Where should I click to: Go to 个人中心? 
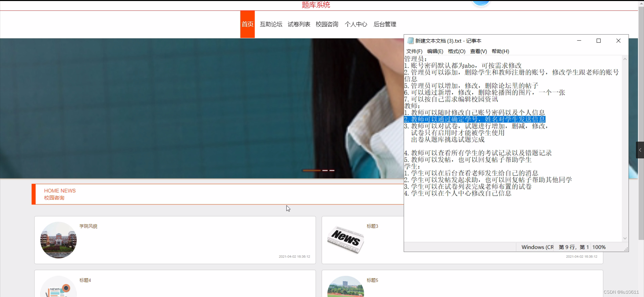356,24
